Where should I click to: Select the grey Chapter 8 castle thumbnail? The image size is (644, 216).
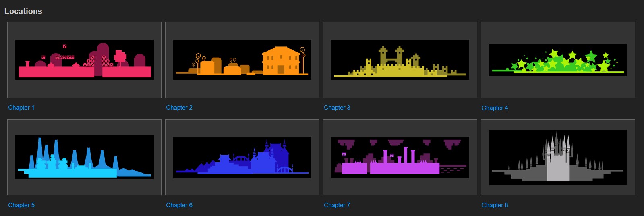pyautogui.click(x=558, y=157)
